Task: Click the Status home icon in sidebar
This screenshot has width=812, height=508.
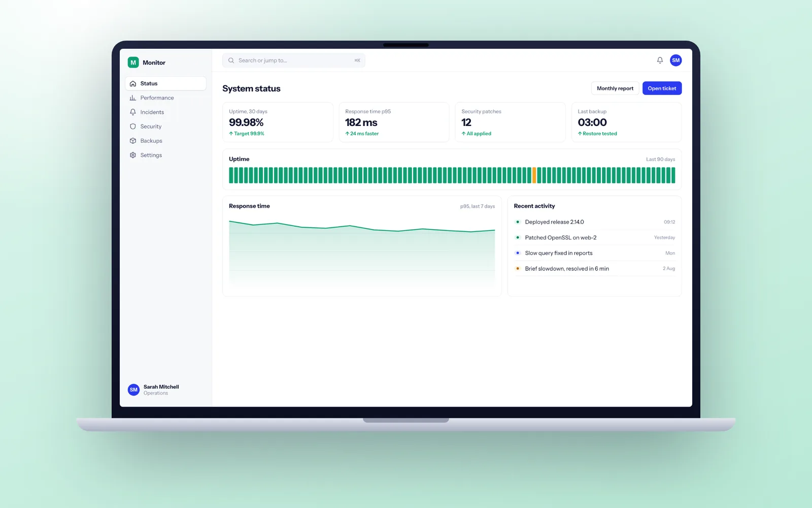Action: 133,83
